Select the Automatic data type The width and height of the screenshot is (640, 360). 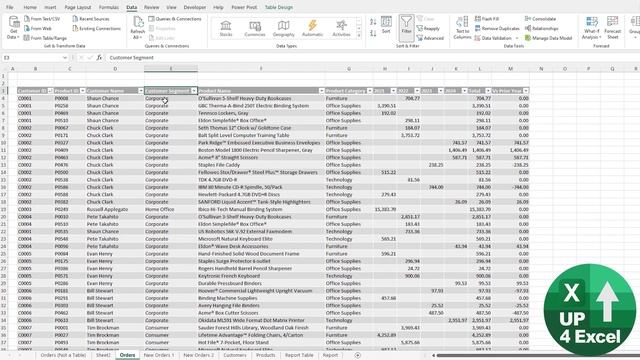[x=313, y=29]
